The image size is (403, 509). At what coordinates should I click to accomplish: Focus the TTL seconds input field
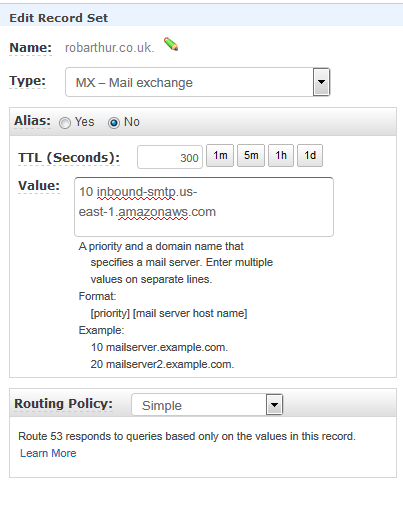pos(170,157)
